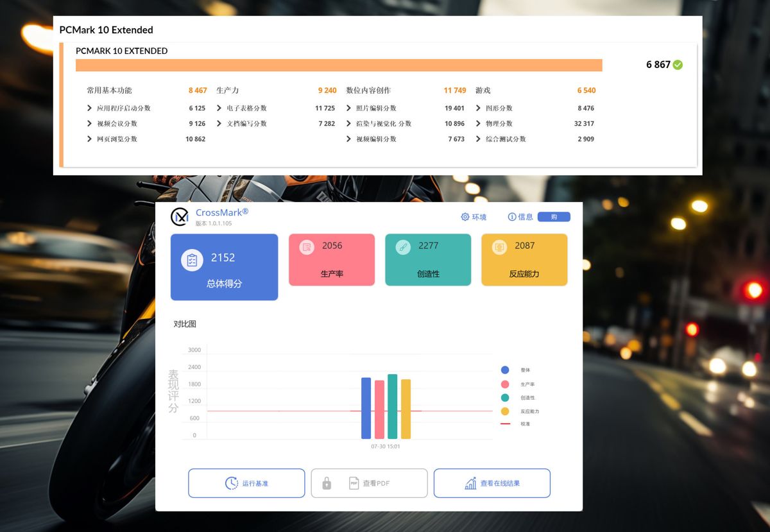770x532 pixels.
Task: Click the 查看在线结果 button
Action: pos(492,483)
